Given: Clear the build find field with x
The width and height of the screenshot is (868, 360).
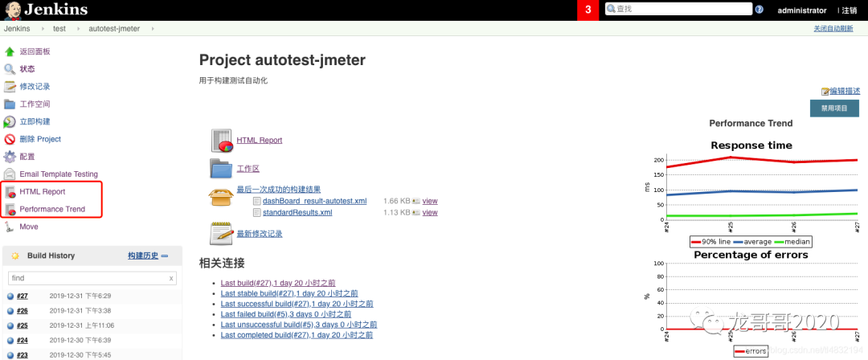Looking at the screenshot, I should 171,278.
